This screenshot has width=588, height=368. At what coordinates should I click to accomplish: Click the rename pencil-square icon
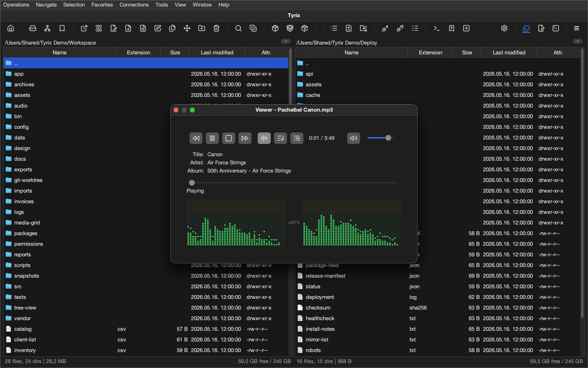[x=158, y=28]
